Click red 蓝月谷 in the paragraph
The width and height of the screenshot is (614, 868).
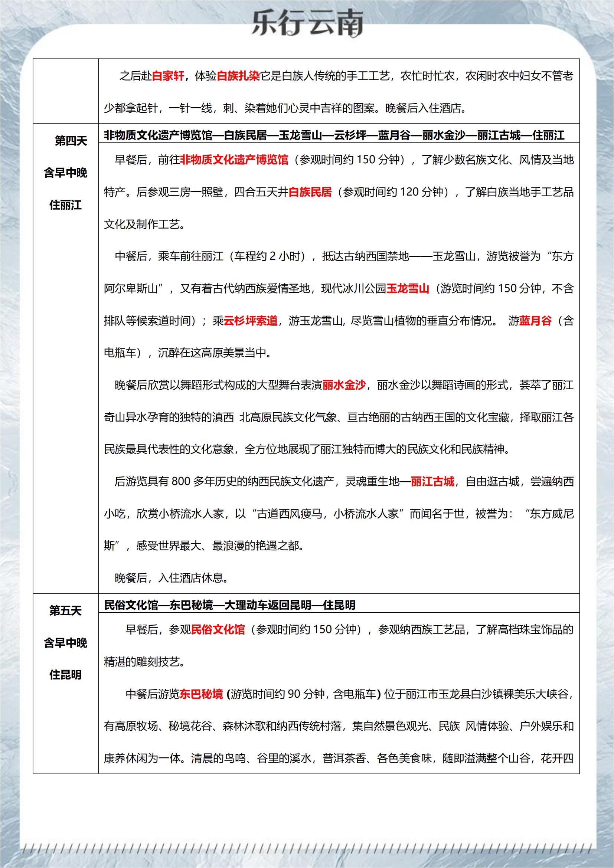535,321
